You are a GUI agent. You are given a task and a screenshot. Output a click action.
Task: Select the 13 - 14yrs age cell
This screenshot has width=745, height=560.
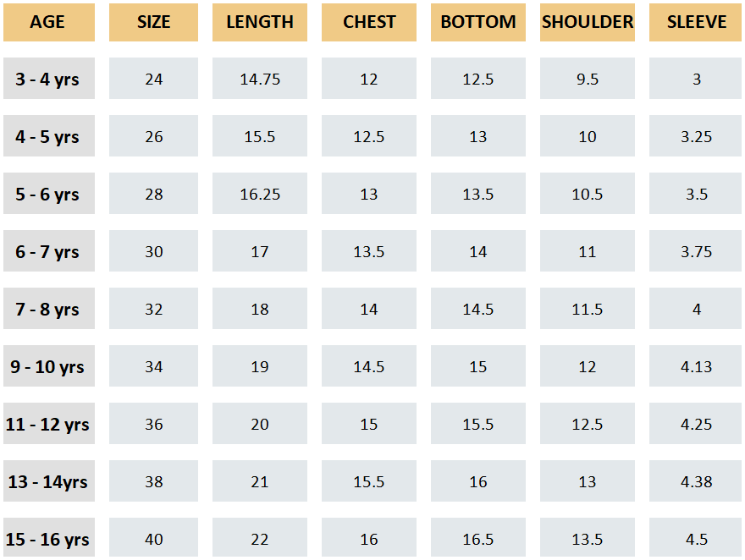(47, 482)
